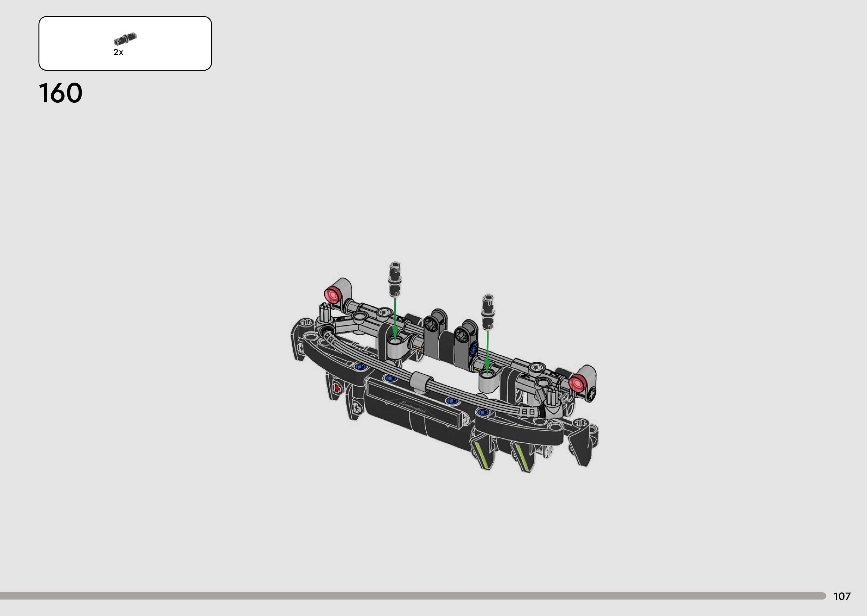Click the left floating black pin above the assembly
The height and width of the screenshot is (616, 867).
(395, 279)
